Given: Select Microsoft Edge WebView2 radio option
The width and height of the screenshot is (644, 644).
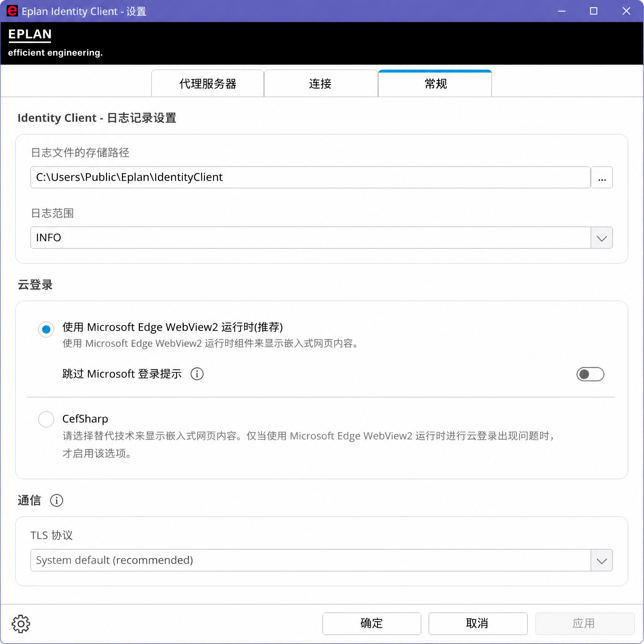Looking at the screenshot, I should point(46,329).
